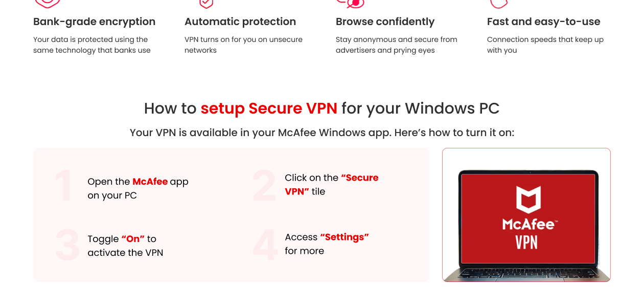This screenshot has width=644, height=307.
Task: Click the McAfee VPN laptop image
Action: (x=526, y=215)
